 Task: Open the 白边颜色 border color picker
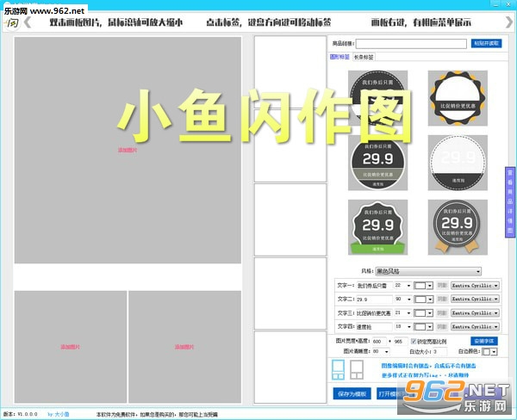[489, 352]
